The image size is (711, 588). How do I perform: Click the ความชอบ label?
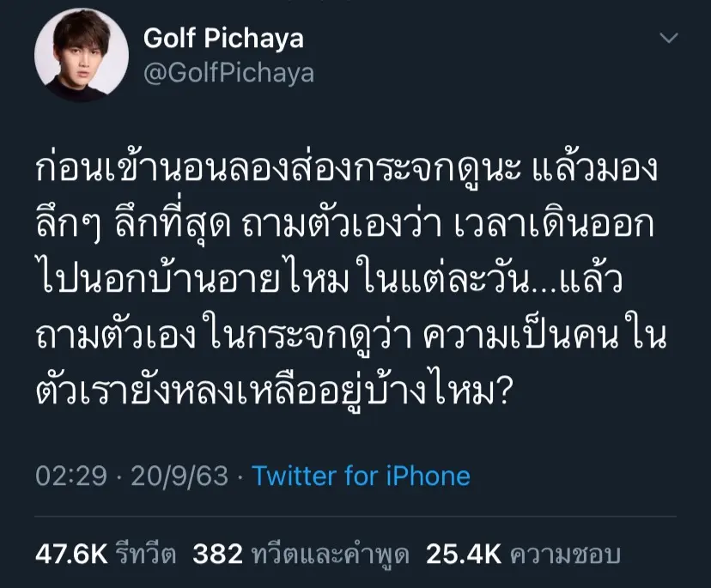pos(565,555)
